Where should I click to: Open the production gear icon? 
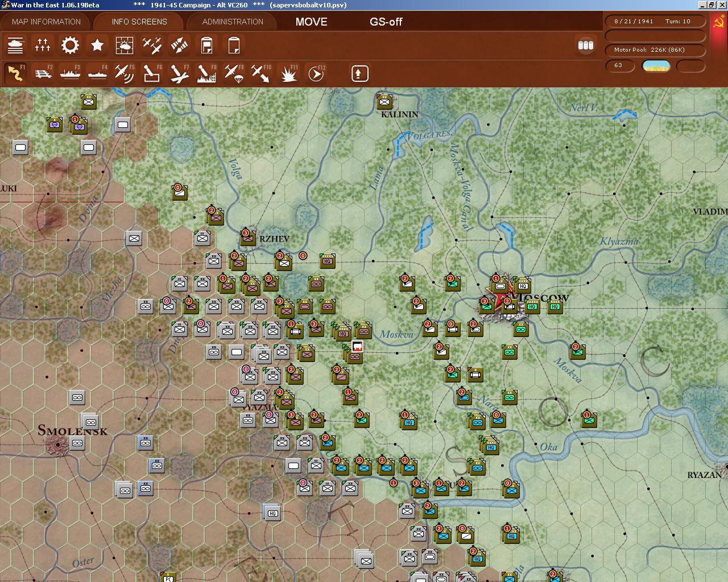pos(70,45)
